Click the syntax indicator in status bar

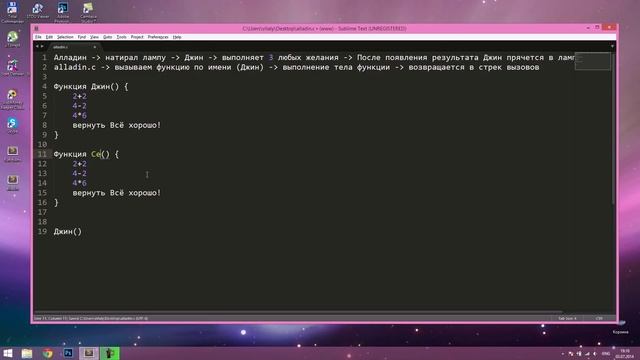coord(599,318)
